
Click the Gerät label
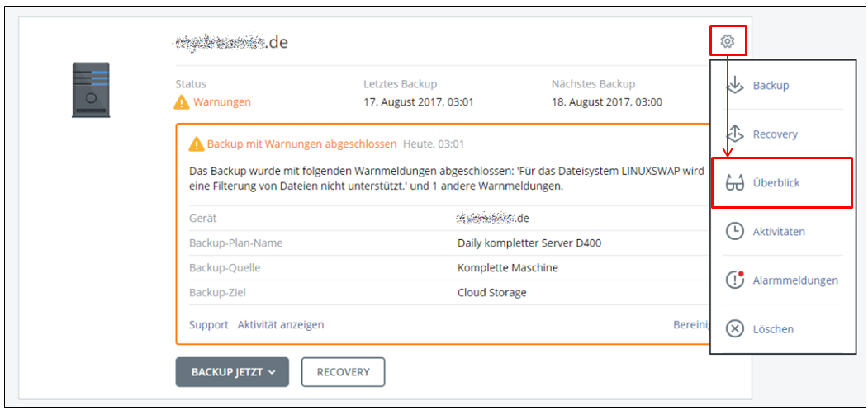(202, 219)
